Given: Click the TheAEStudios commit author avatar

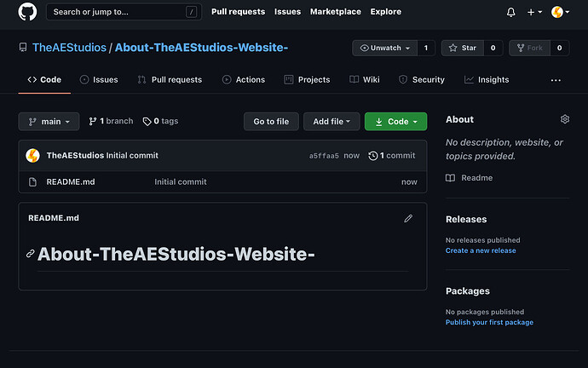Looking at the screenshot, I should 32,156.
